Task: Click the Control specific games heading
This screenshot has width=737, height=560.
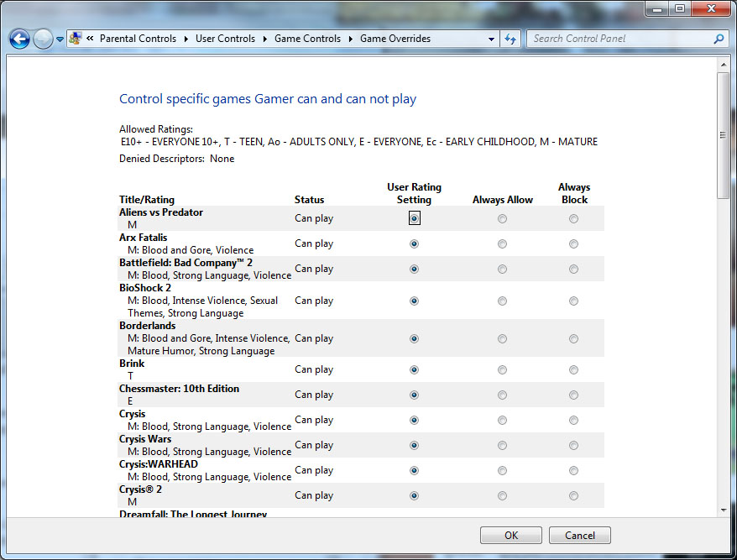Action: [x=268, y=99]
